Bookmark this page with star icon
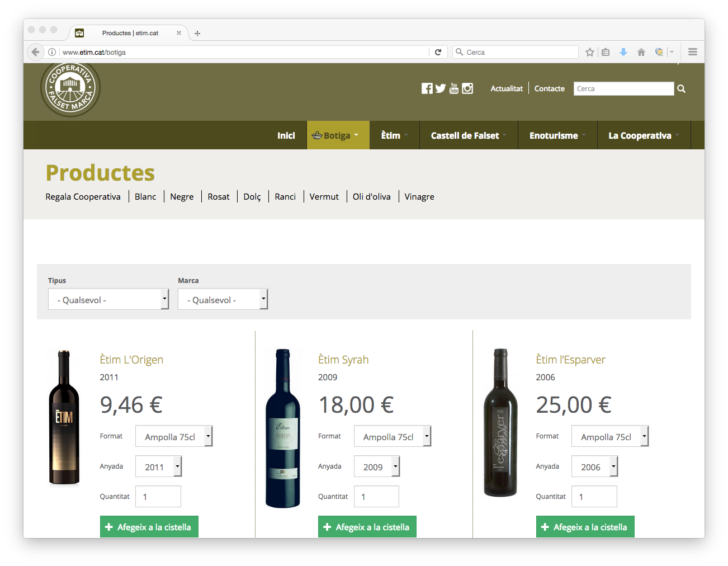This screenshot has width=728, height=566. 589,52
